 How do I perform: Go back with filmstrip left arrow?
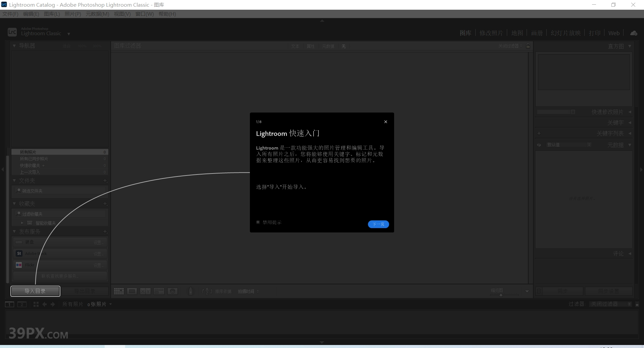click(x=45, y=304)
